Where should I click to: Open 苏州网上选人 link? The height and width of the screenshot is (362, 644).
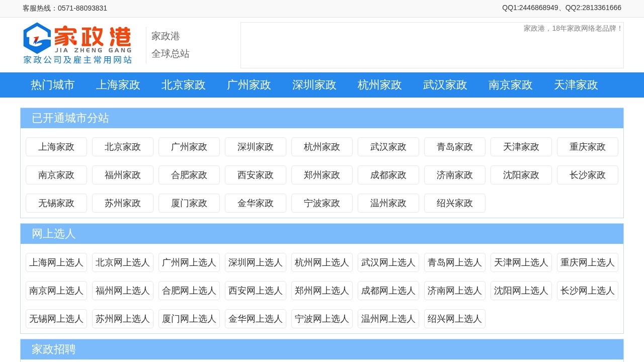tap(123, 319)
